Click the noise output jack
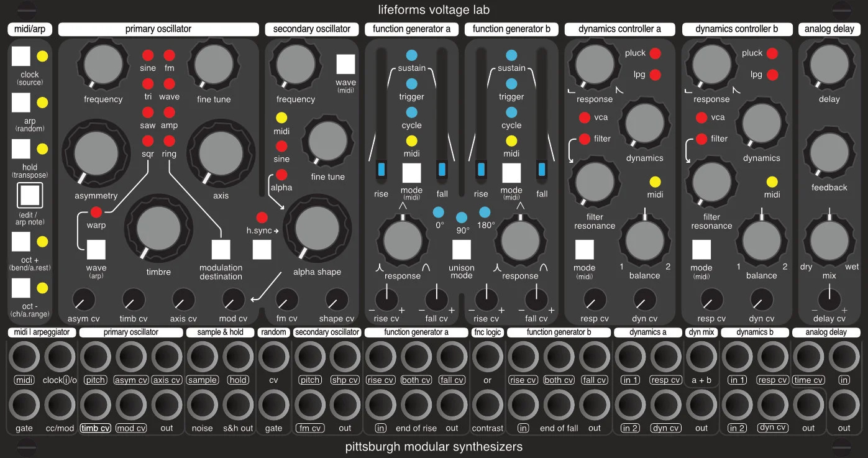Image resolution: width=868 pixels, height=458 pixels. pyautogui.click(x=203, y=405)
